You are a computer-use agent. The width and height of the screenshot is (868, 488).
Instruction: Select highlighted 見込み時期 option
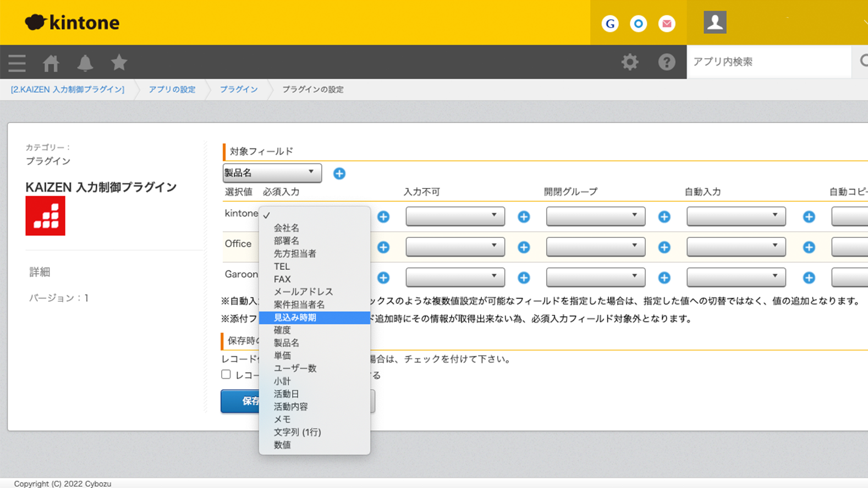[315, 318]
